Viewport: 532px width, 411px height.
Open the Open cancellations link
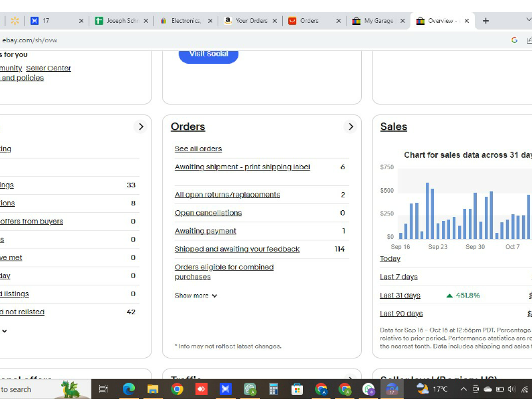click(208, 213)
